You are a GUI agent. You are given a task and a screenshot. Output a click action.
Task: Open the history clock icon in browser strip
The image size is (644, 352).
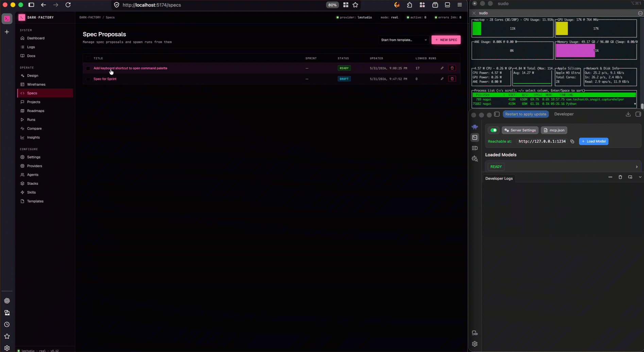coord(7,324)
